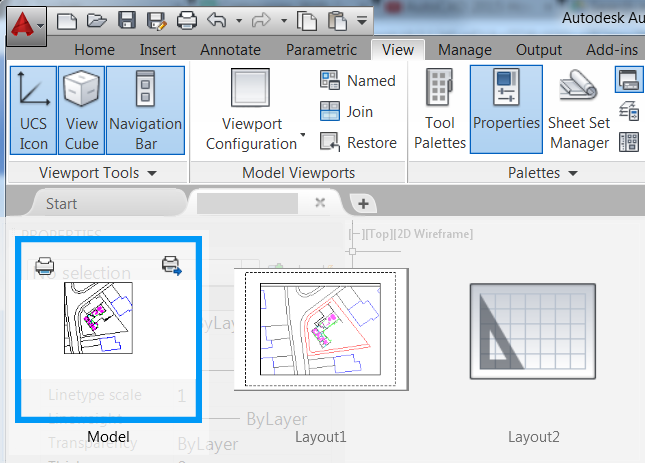Toggle the Navigation Bar display
The image size is (645, 463).
pyautogui.click(x=146, y=110)
